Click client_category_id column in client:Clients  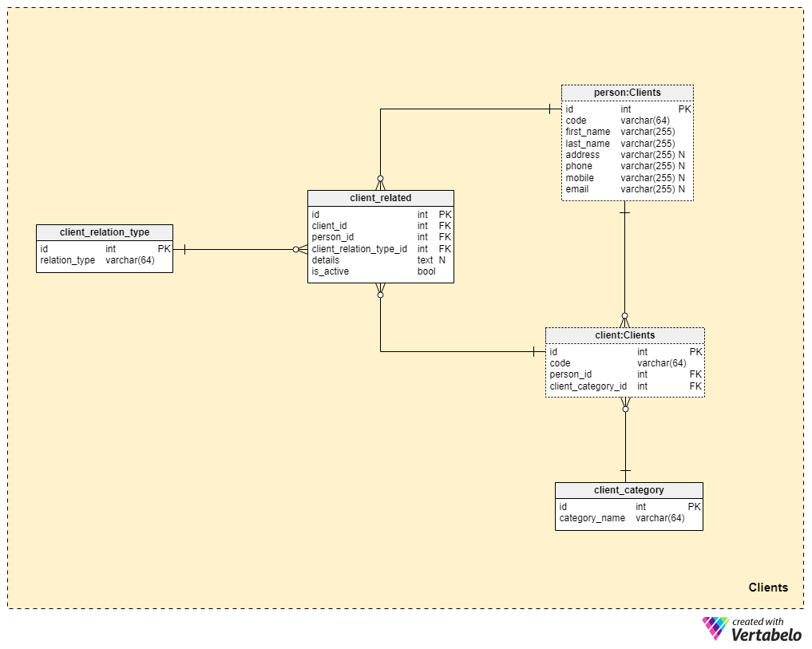[624, 386]
